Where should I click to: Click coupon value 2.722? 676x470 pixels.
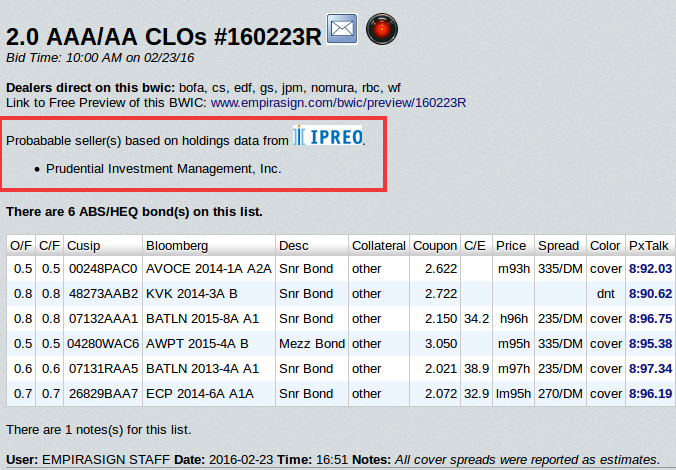click(x=441, y=294)
